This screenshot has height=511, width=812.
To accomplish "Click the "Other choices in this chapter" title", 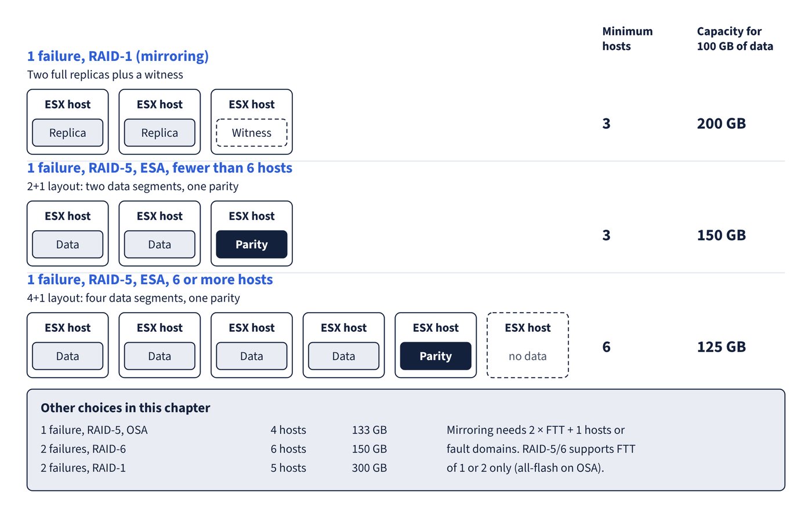I will 125,408.
